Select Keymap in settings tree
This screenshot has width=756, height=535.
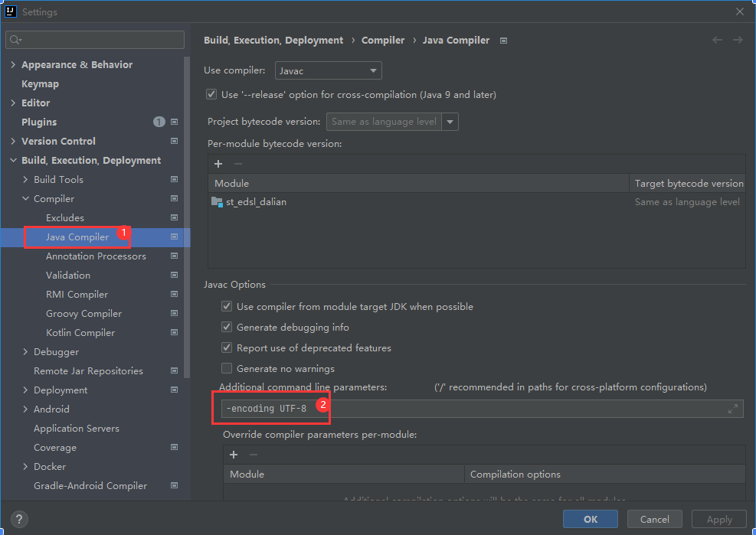pyautogui.click(x=40, y=84)
